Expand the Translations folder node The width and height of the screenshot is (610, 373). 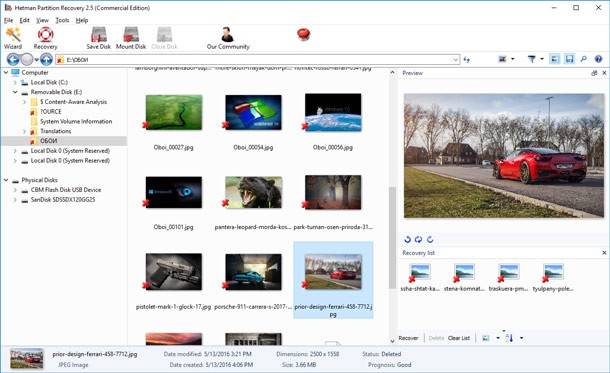[x=25, y=131]
